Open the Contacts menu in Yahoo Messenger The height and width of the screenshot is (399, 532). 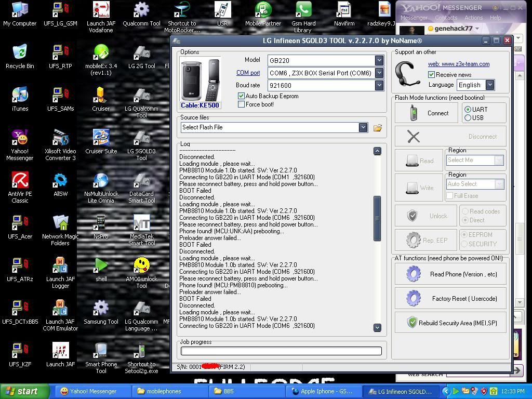(x=446, y=18)
